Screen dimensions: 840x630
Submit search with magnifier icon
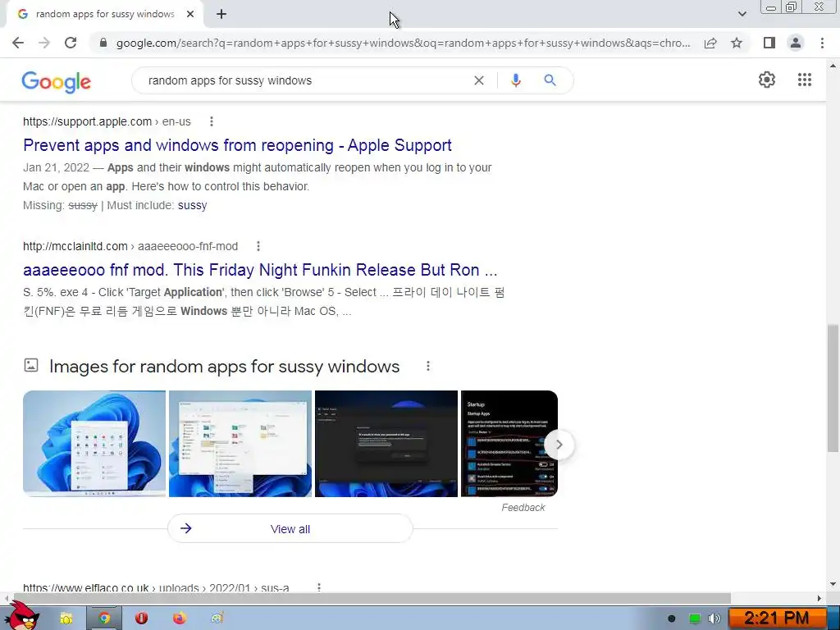pyautogui.click(x=550, y=80)
